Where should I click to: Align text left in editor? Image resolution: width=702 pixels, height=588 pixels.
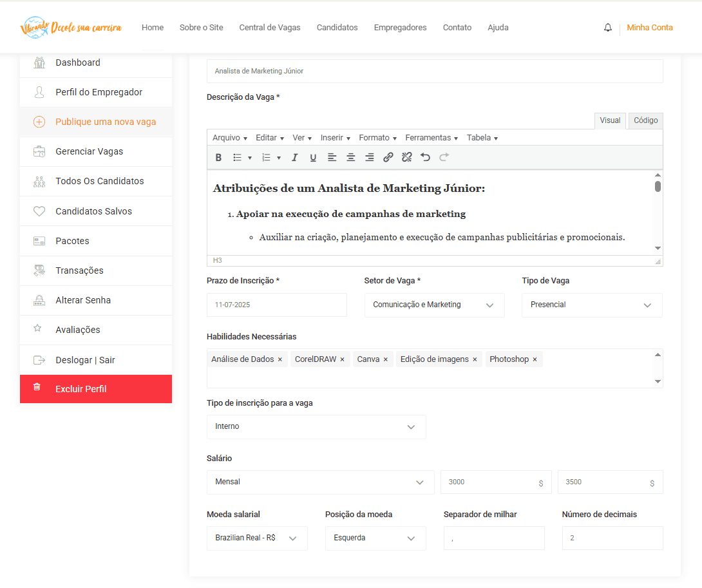click(x=332, y=158)
